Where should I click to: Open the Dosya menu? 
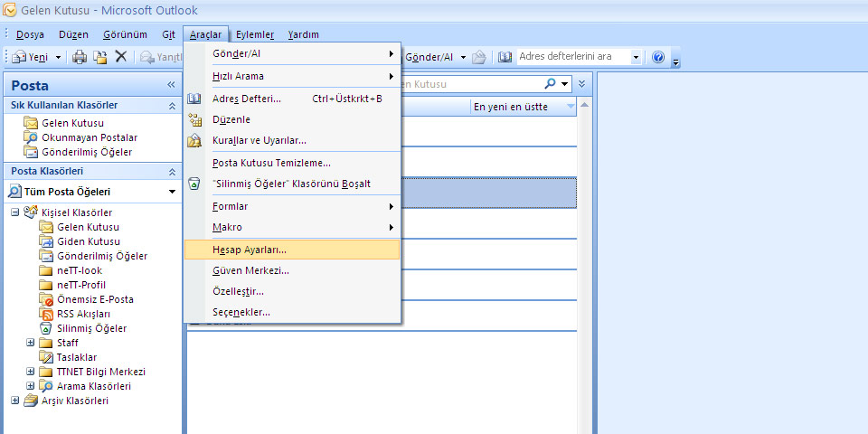(x=30, y=34)
